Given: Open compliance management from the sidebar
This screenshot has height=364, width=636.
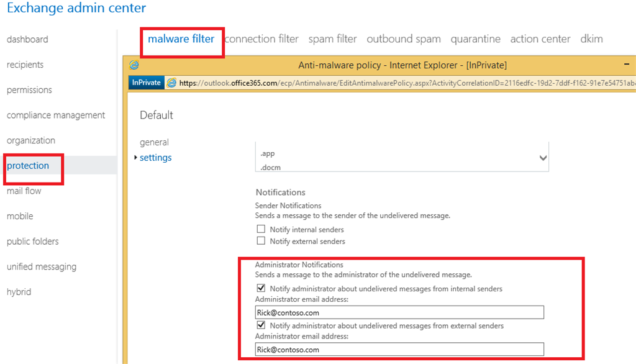Looking at the screenshot, I should [55, 115].
